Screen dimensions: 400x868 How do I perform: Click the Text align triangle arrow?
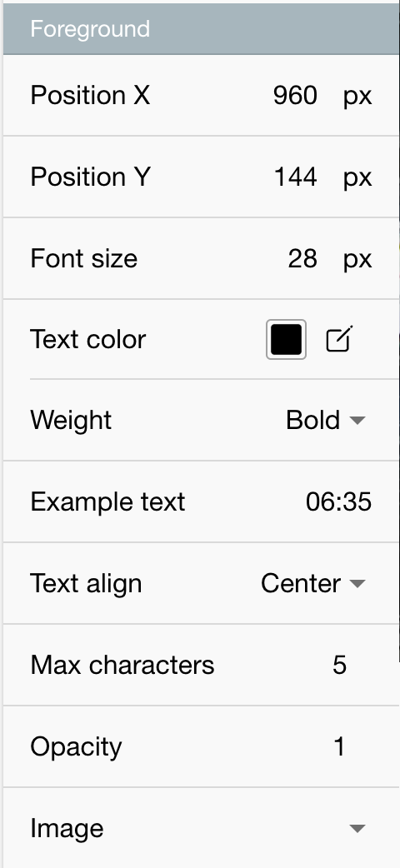(x=357, y=584)
